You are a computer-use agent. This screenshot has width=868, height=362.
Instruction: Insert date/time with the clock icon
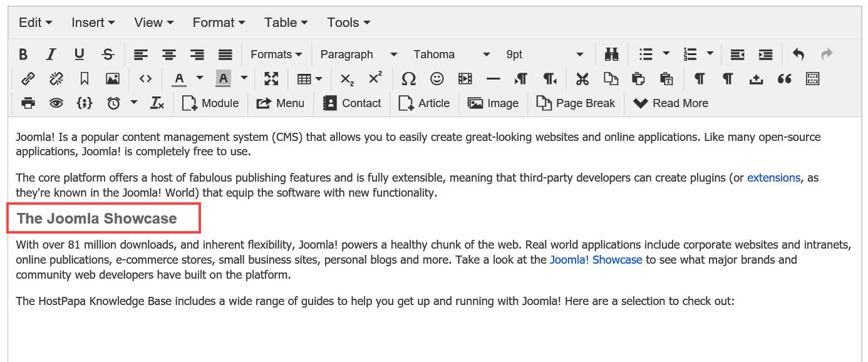[x=113, y=103]
